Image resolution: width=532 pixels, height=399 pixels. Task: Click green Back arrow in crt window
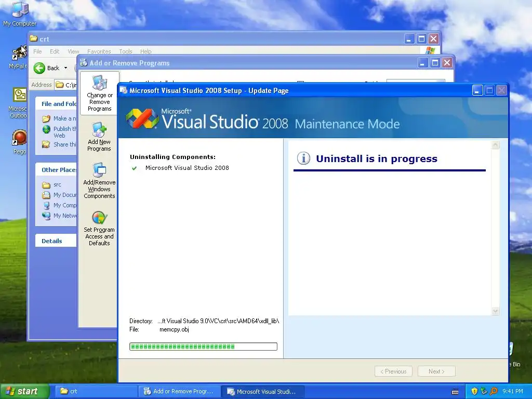coord(39,68)
